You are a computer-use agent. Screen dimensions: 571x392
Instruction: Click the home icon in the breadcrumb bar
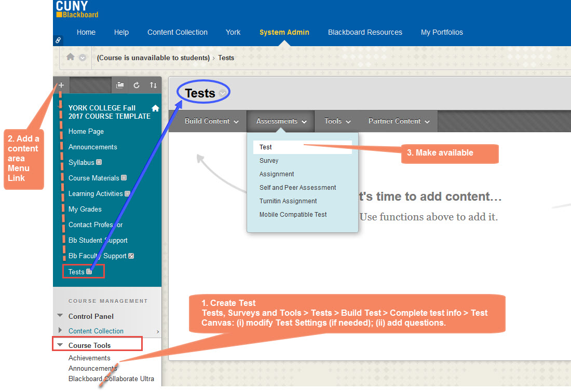pos(70,58)
